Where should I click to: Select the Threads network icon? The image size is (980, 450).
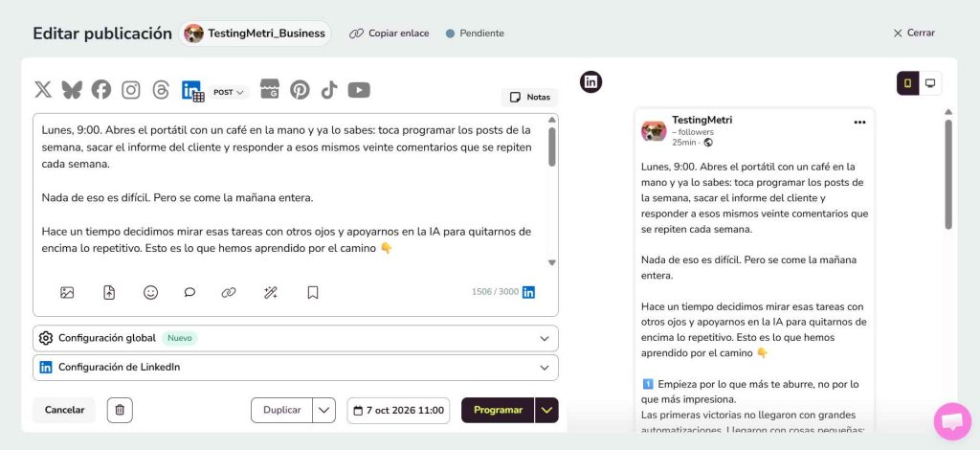coord(161,90)
